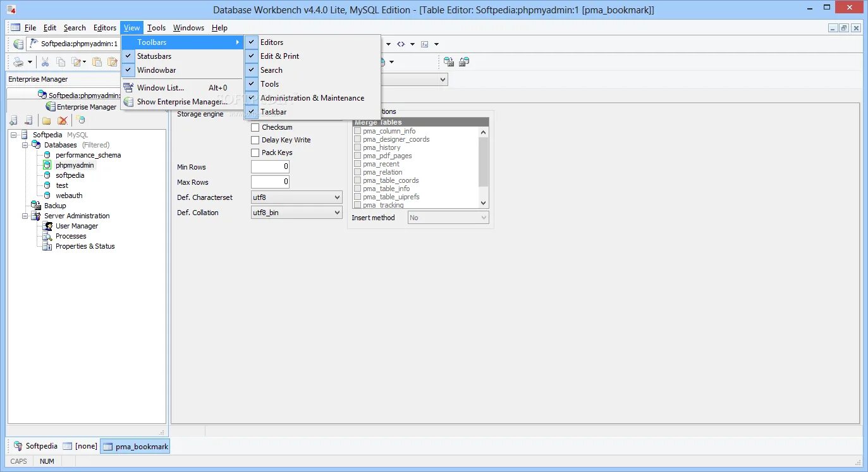Click the Merge Tables scroll down arrow
Image resolution: width=868 pixels, height=472 pixels.
click(484, 203)
